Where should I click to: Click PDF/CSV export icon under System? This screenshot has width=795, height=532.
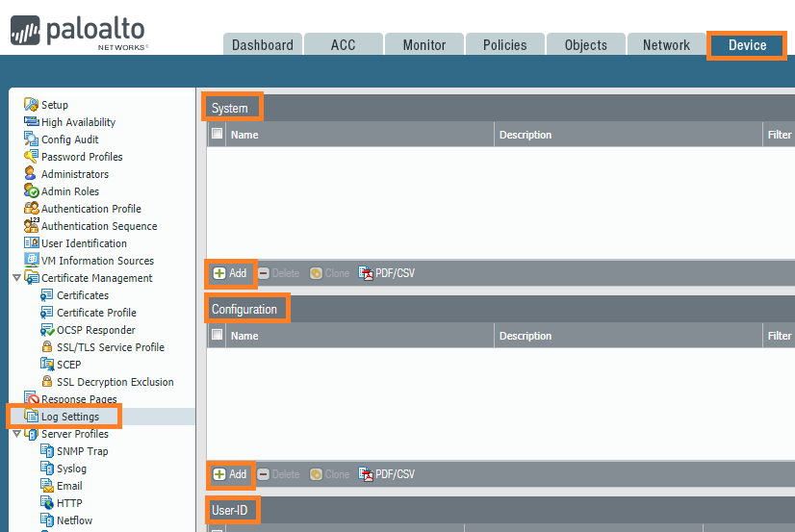coord(366,273)
